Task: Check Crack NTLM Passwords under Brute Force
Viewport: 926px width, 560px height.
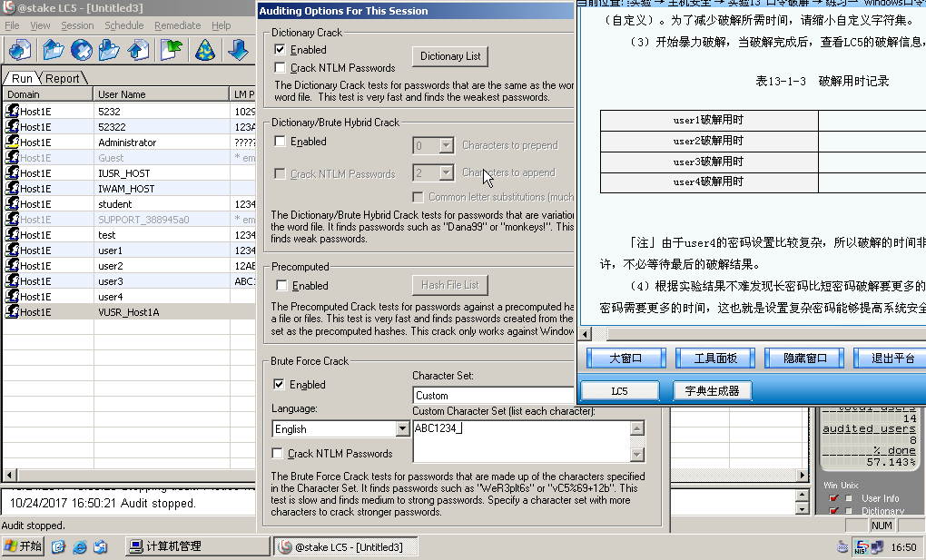Action: point(277,453)
